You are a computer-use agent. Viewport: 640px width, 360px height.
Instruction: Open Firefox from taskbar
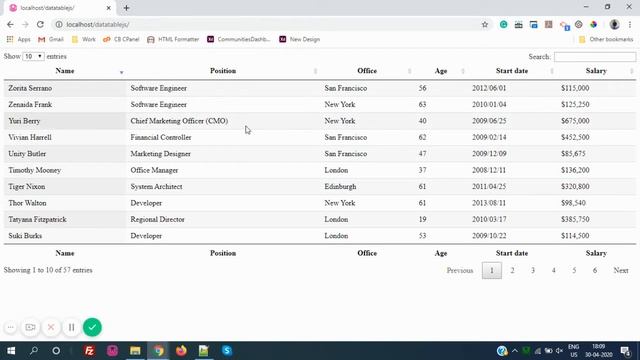[x=181, y=351]
